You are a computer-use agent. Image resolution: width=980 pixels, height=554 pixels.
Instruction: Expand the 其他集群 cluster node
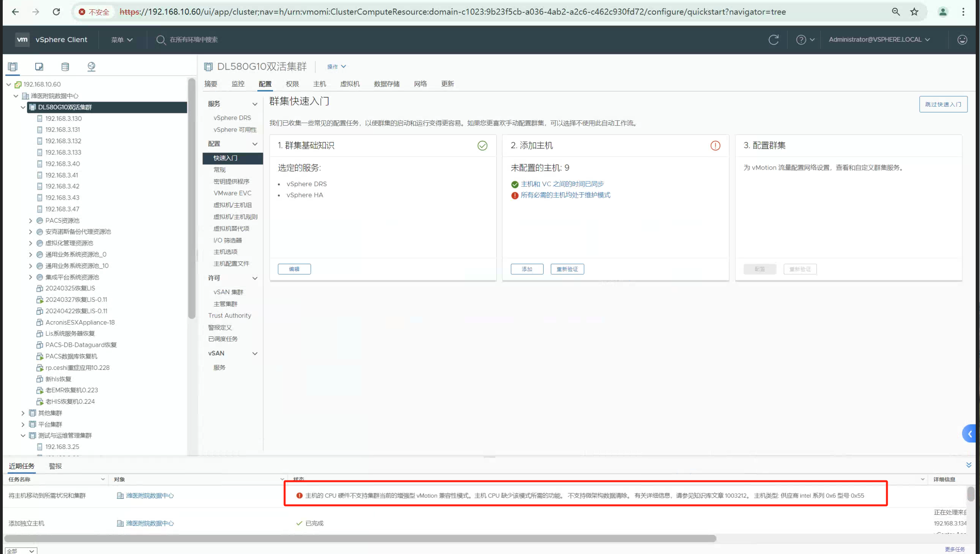point(23,413)
